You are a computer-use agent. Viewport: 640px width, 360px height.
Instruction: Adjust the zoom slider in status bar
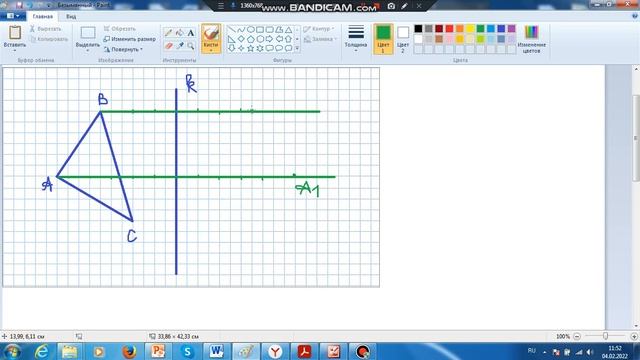point(605,336)
